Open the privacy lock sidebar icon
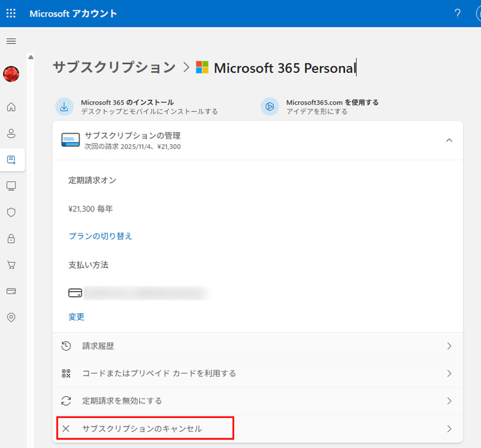 pyautogui.click(x=12, y=238)
